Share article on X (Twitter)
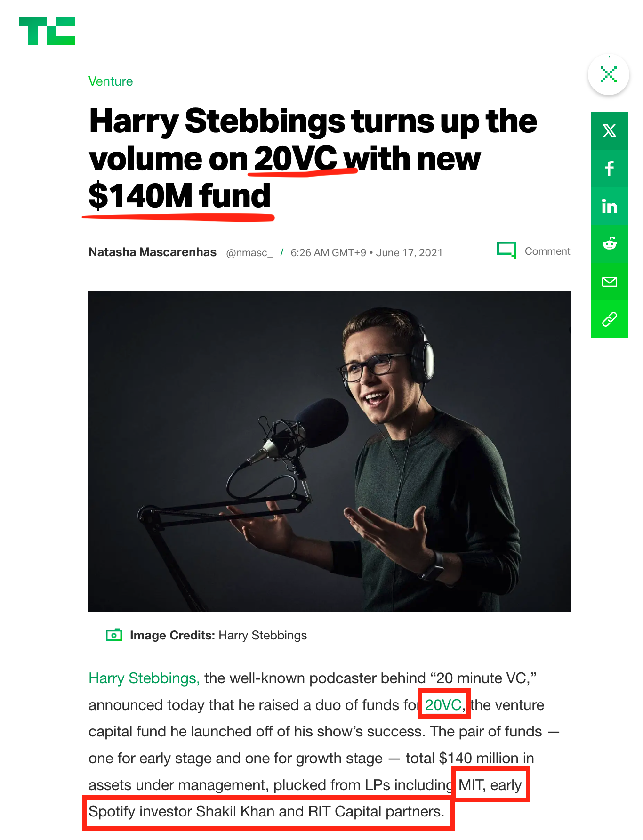Viewport: 643px width, 840px height. click(610, 131)
